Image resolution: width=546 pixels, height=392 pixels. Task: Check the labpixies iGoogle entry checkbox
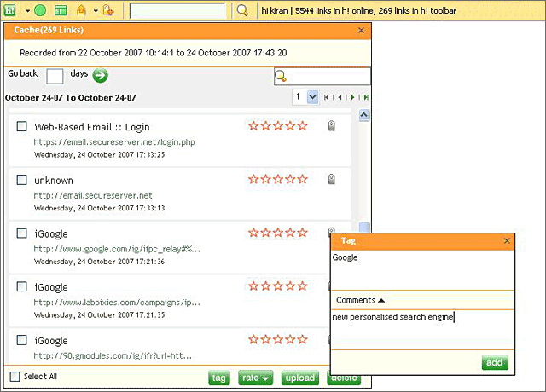point(21,286)
